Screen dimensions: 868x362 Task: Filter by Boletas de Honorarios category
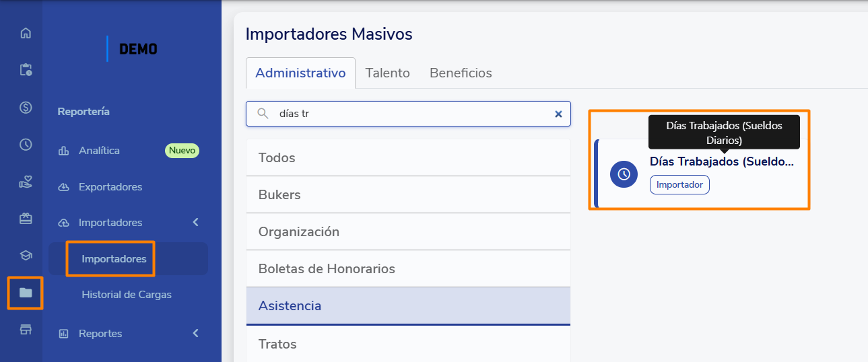(x=408, y=268)
